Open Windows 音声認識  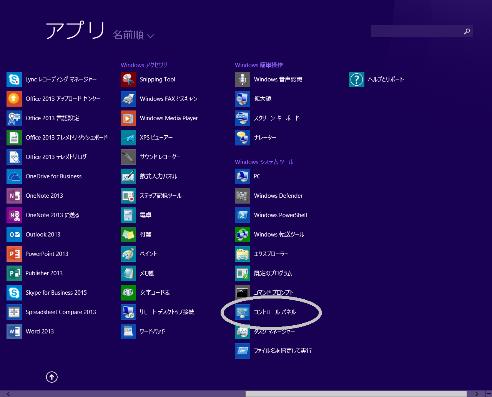269,79
